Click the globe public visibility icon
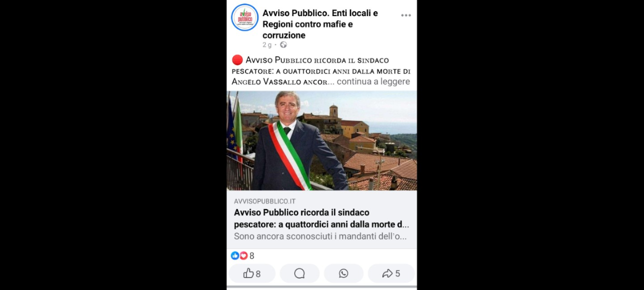644x290 pixels. tap(283, 45)
